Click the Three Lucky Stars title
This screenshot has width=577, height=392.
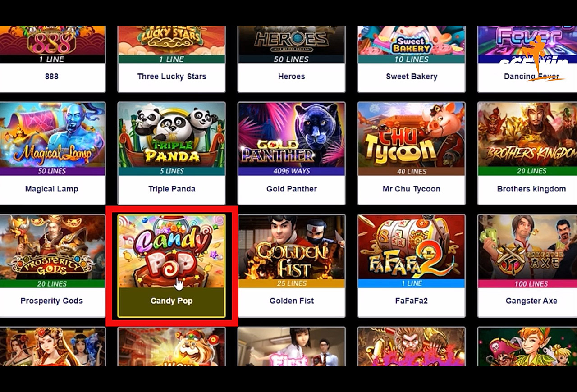pos(172,77)
